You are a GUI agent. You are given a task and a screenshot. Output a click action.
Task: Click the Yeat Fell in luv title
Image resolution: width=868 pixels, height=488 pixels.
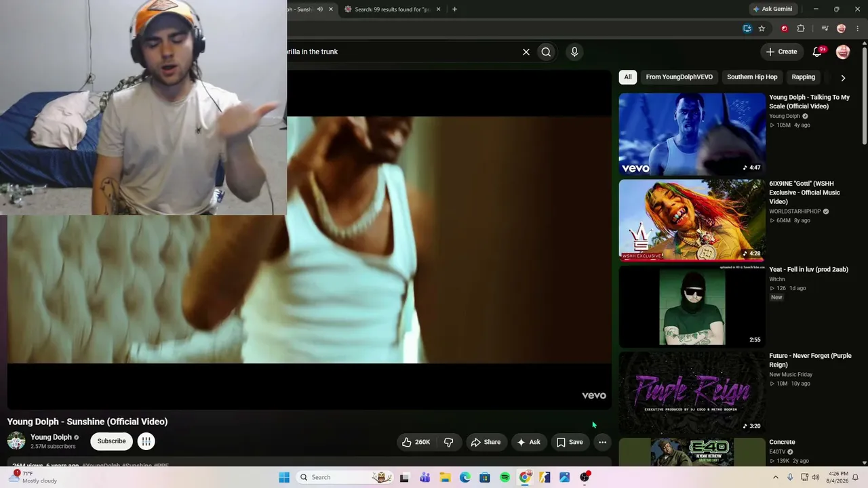[x=808, y=270]
